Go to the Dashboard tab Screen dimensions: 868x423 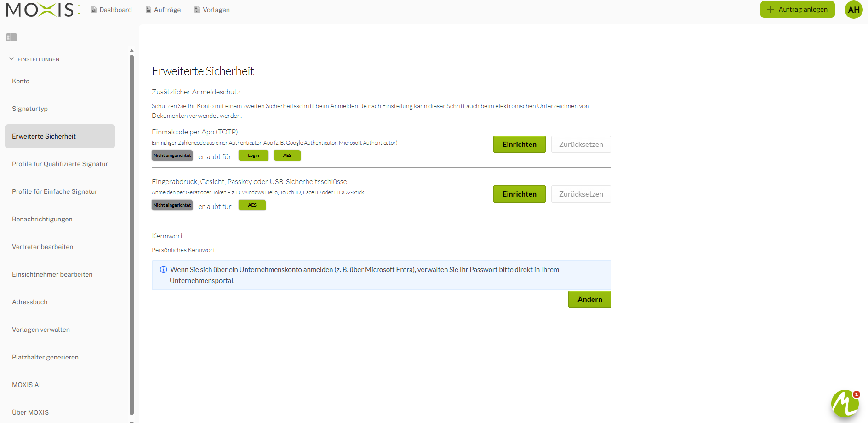coord(111,10)
